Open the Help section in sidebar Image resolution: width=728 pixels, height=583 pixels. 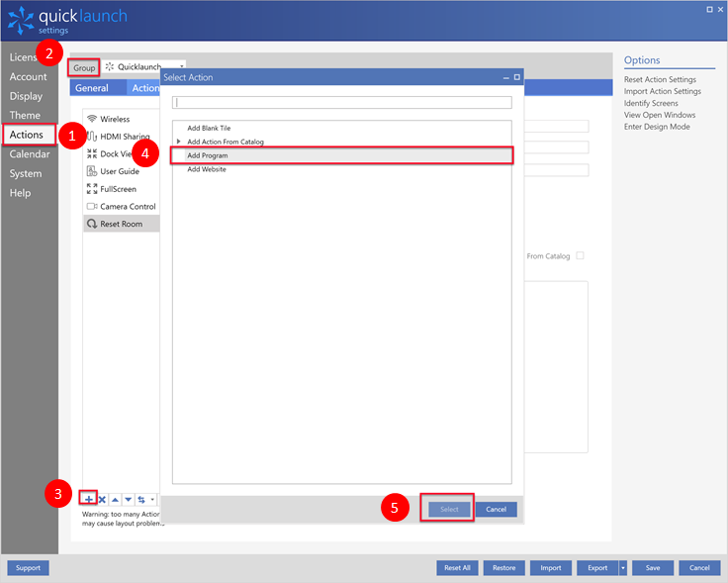[21, 193]
